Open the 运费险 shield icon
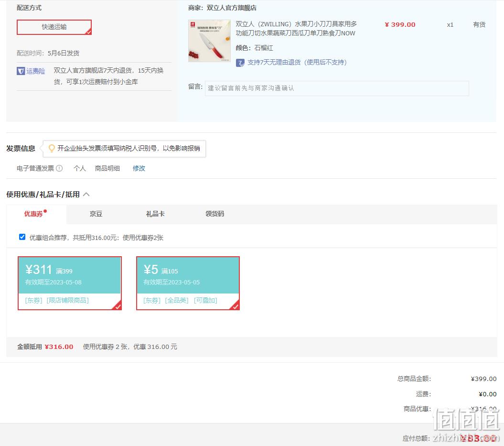Image resolution: width=504 pixels, height=446 pixels. coord(21,71)
